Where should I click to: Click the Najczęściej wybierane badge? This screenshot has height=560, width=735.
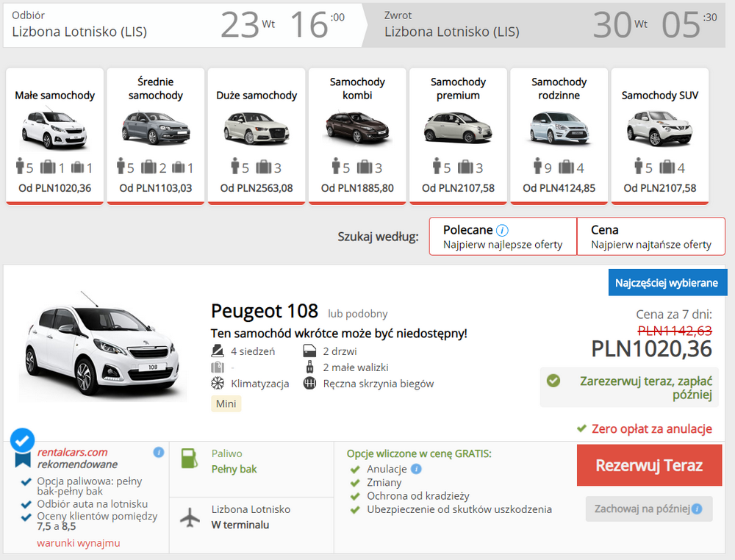click(x=667, y=283)
